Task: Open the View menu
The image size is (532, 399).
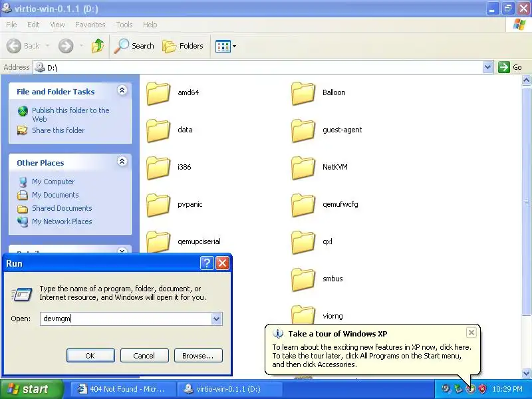Action: point(57,25)
